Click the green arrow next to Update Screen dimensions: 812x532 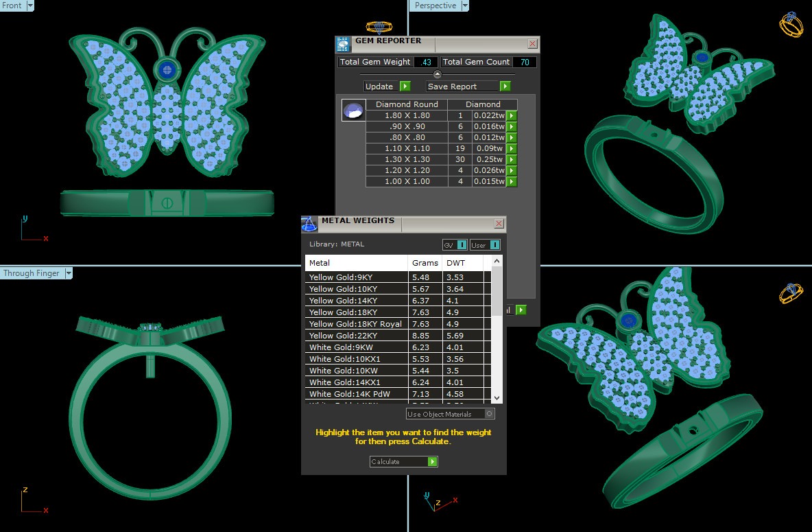[405, 86]
